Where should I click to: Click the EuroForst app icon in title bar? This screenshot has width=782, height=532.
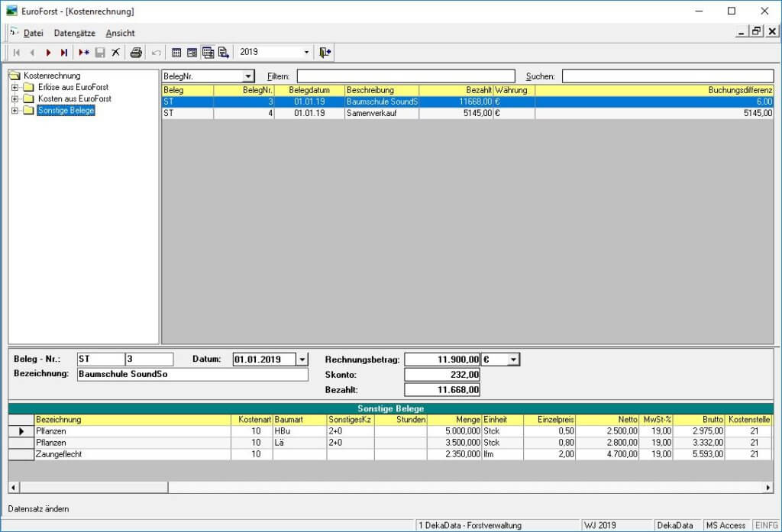(x=12, y=11)
